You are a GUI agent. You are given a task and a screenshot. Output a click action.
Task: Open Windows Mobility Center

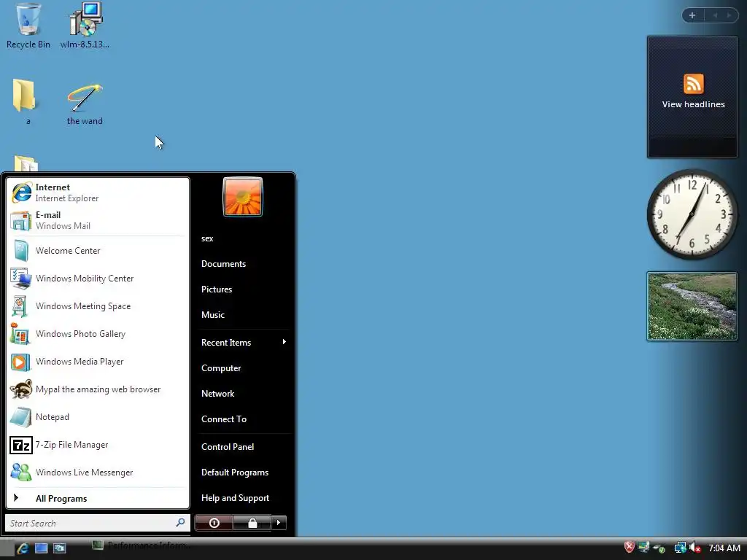pyautogui.click(x=98, y=278)
